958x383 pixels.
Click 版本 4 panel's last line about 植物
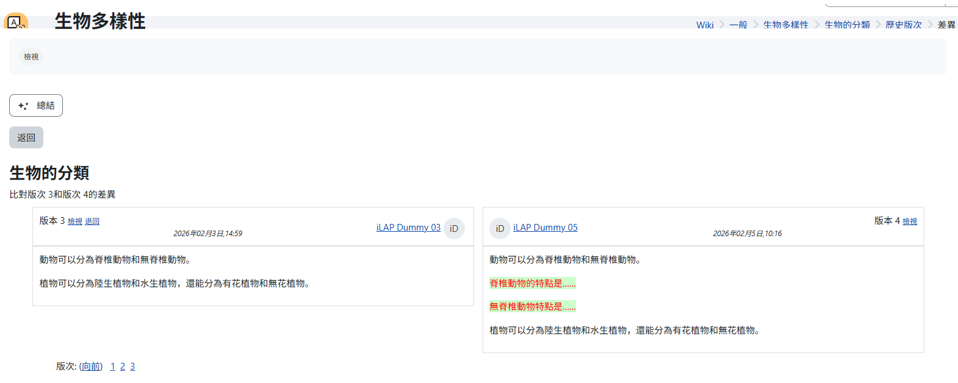point(624,330)
